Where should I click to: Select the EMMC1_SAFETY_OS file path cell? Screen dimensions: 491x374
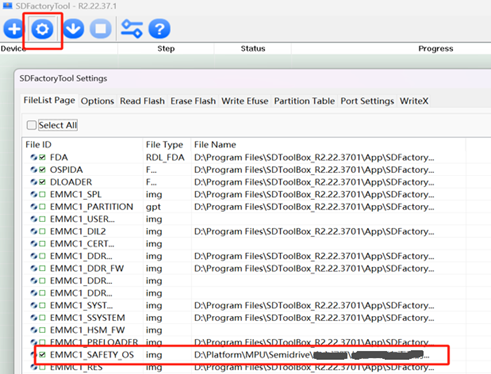(x=312, y=355)
